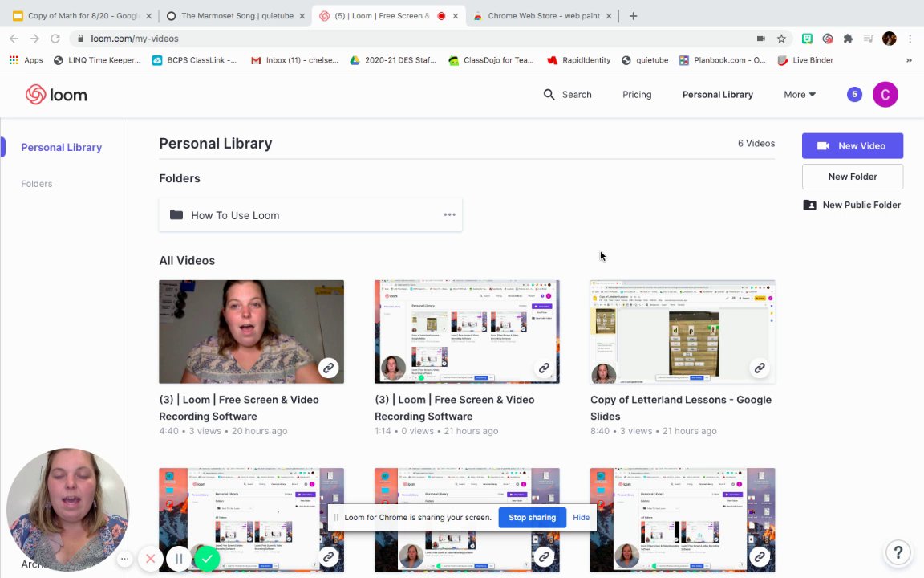This screenshot has width=924, height=578.
Task: Click the New Video button
Action: pos(852,145)
